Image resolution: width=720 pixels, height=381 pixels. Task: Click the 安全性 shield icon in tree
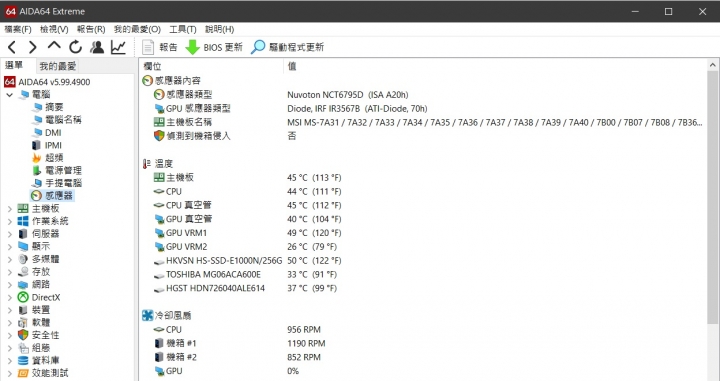pos(23,335)
